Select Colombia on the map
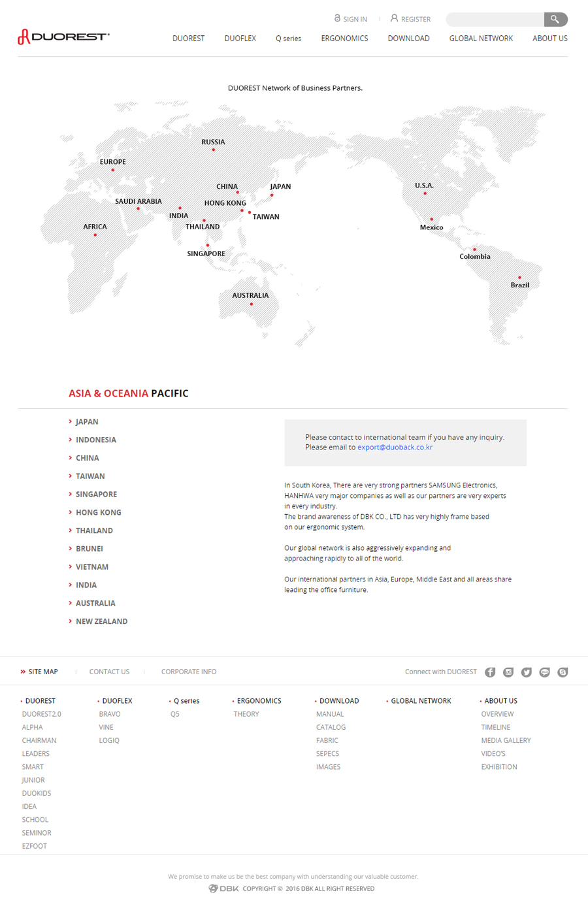Viewport: 588px width, 912px height. (x=475, y=257)
